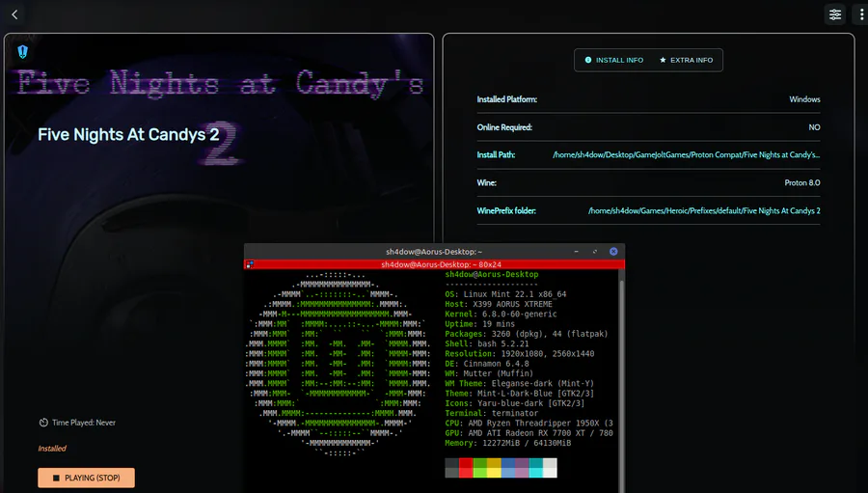Click the magenta color block in terminal

[522, 468]
